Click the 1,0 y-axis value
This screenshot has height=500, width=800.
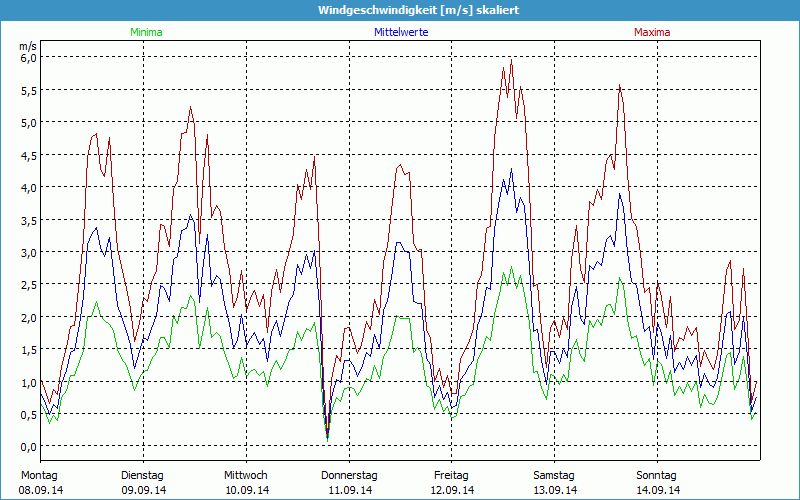(29, 382)
